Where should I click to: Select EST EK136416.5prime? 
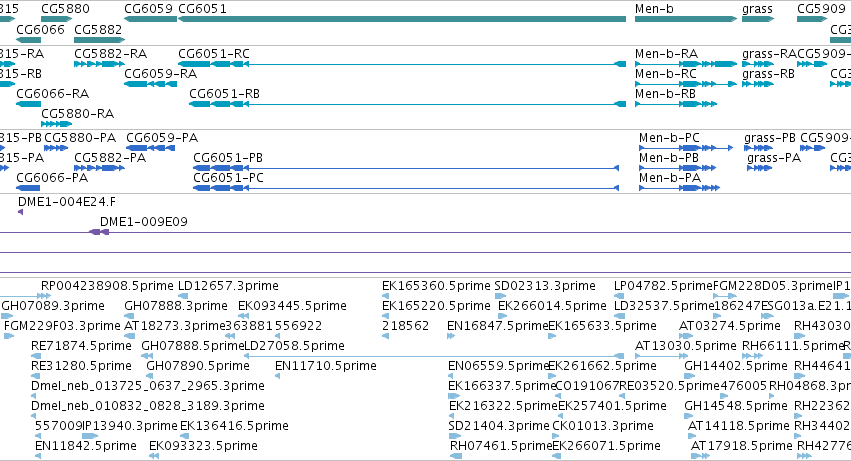click(234, 426)
